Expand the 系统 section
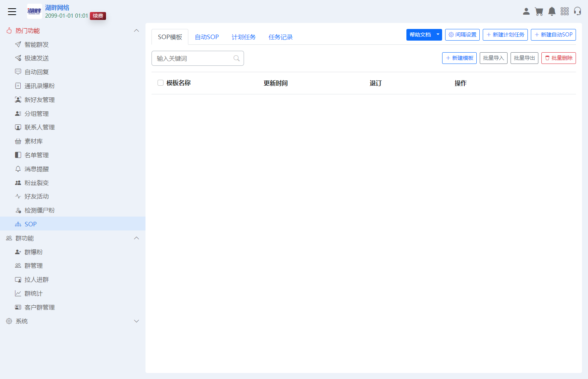Screen dimensions: 588x379 136,321
